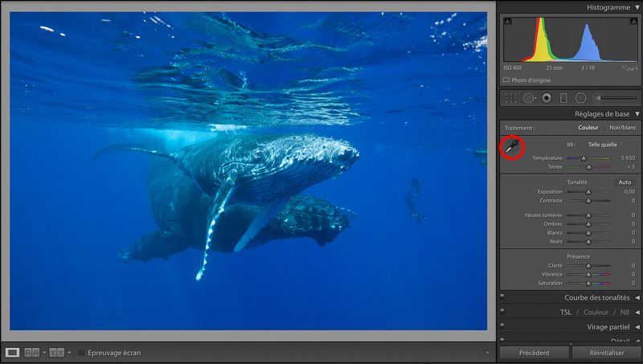Viewport: 643px width, 364px height.
Task: Click the Précédent button
Action: pyautogui.click(x=534, y=353)
